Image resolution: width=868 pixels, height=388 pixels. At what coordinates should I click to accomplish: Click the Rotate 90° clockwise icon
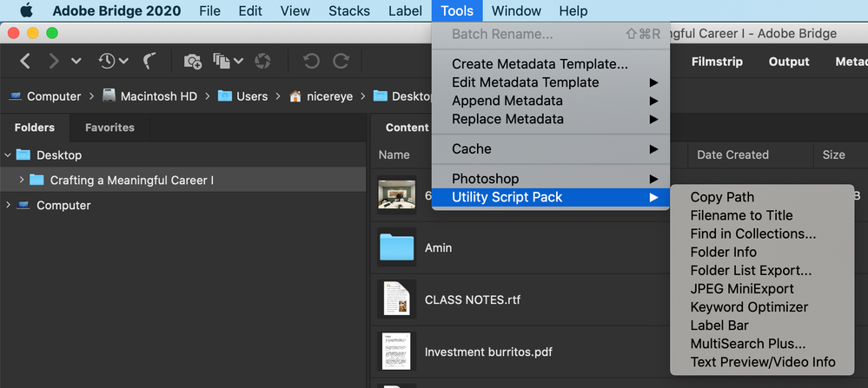pyautogui.click(x=341, y=61)
